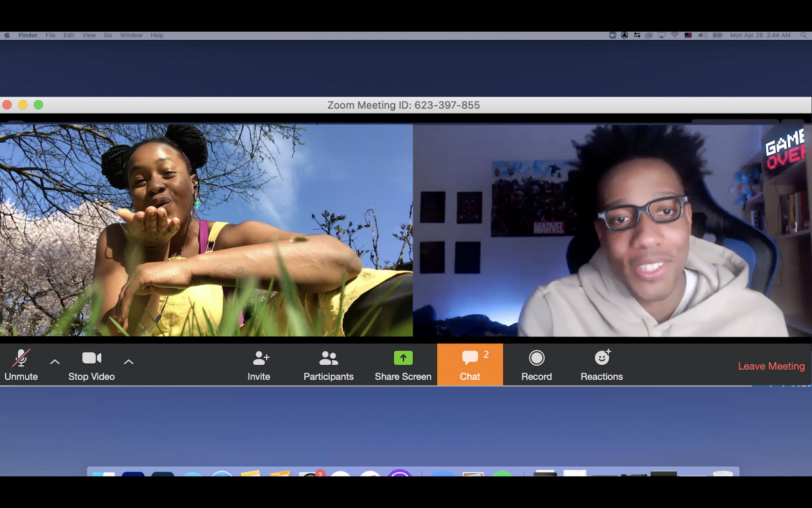The image size is (812, 508).
Task: Click date and time Mon Apr 26
Action: point(760,35)
